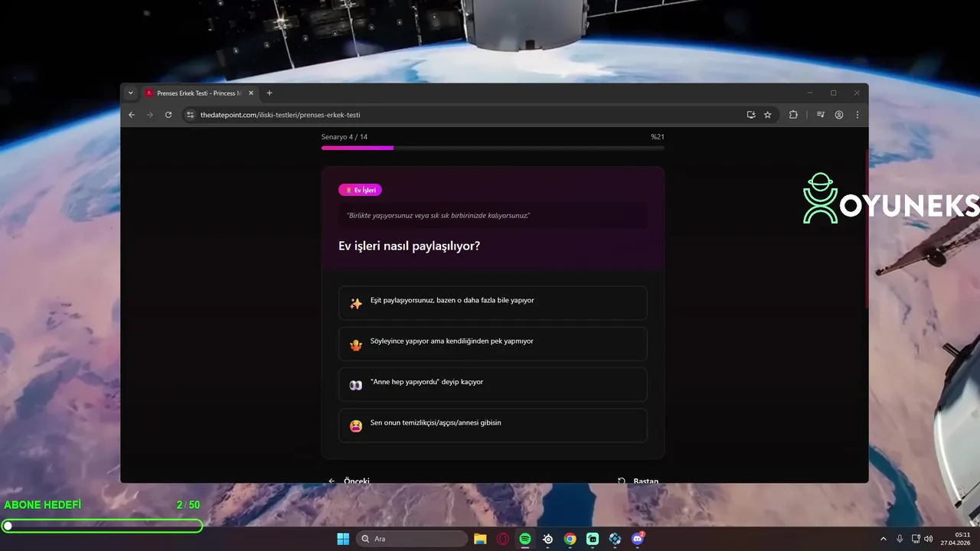
Task: Open the tab search dropdown arrow
Action: (x=130, y=93)
